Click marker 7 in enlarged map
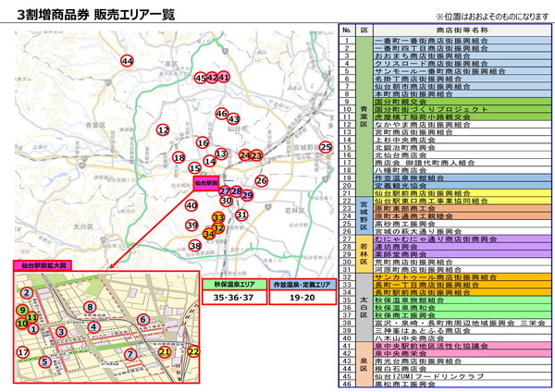Viewport: 555px width, 392px height. click(x=130, y=354)
